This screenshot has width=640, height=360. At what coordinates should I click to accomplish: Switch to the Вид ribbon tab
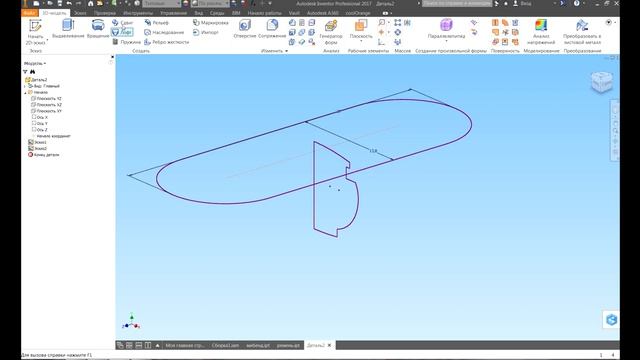[x=198, y=13]
